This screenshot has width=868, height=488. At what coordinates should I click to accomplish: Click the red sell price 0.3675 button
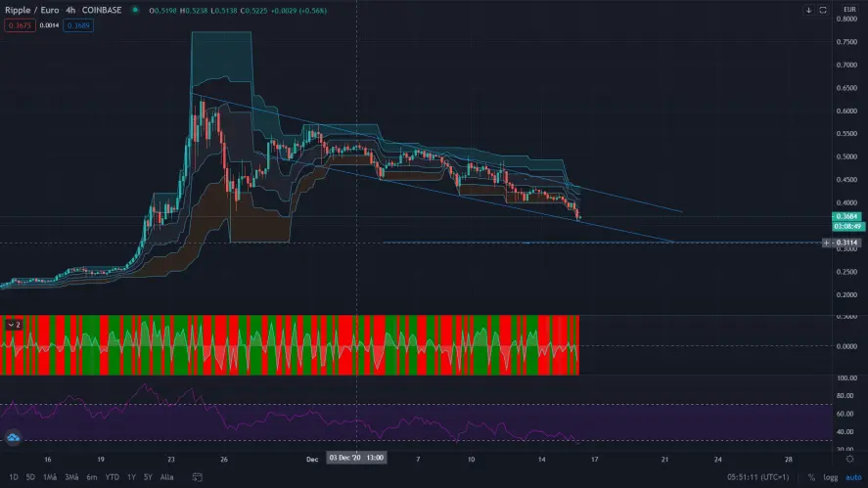(20, 25)
